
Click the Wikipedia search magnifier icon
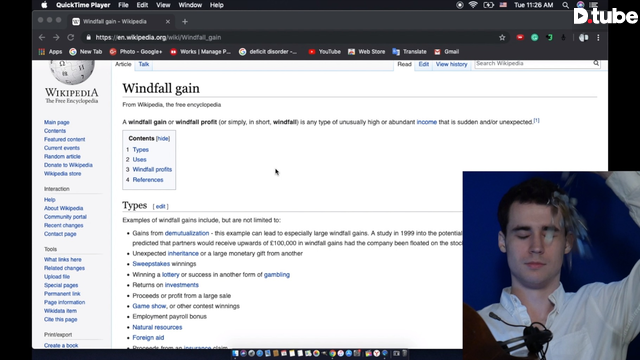click(x=596, y=63)
